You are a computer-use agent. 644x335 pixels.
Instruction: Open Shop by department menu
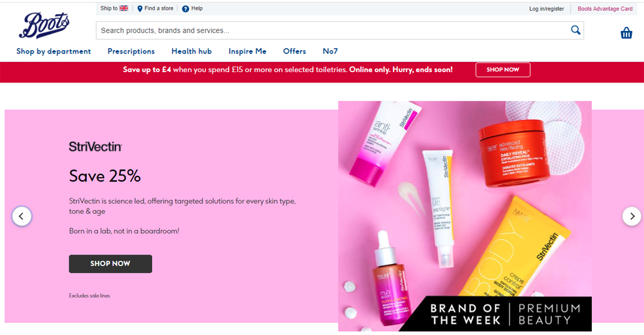(x=53, y=52)
